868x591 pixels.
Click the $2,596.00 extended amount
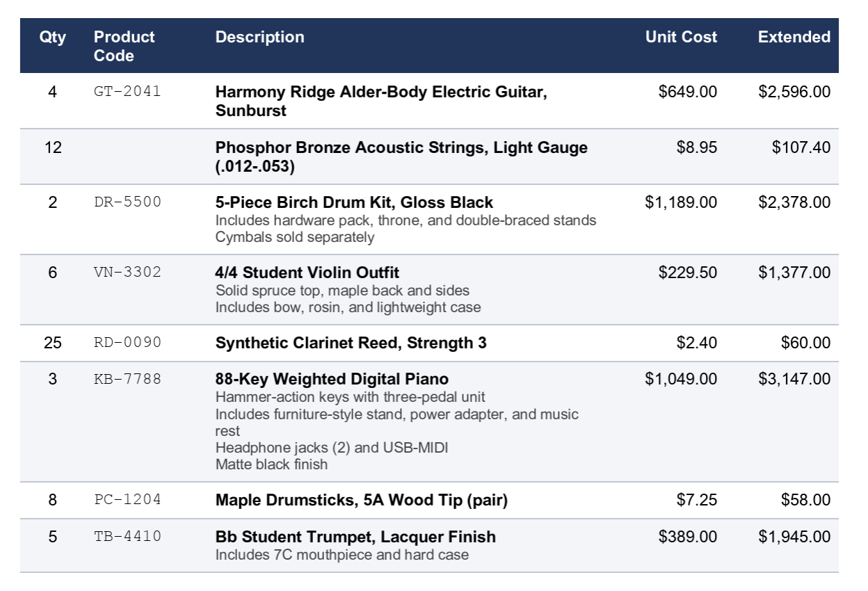click(x=794, y=92)
